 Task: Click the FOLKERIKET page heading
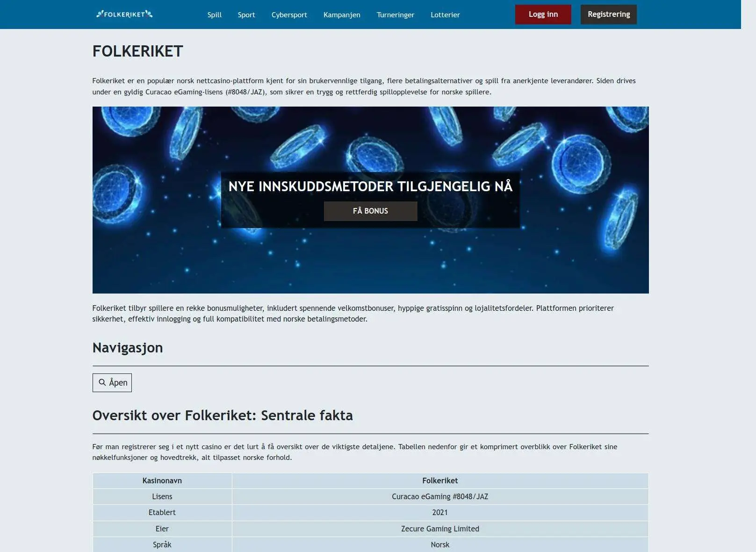tap(138, 51)
